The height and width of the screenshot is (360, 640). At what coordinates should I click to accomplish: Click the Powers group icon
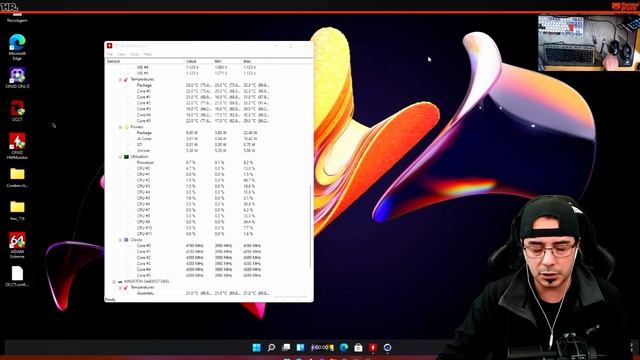pos(126,127)
